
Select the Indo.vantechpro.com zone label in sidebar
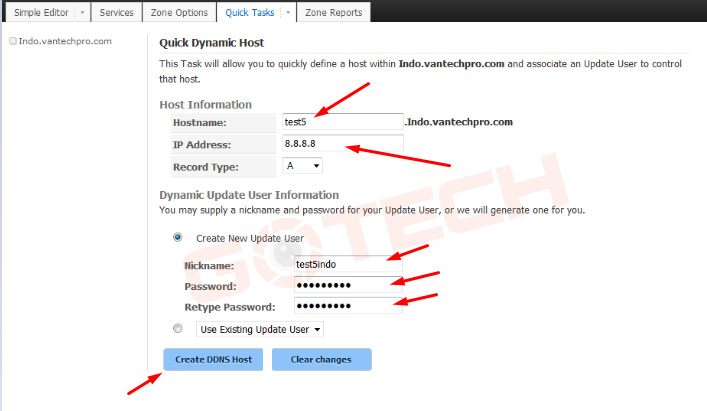[x=64, y=42]
